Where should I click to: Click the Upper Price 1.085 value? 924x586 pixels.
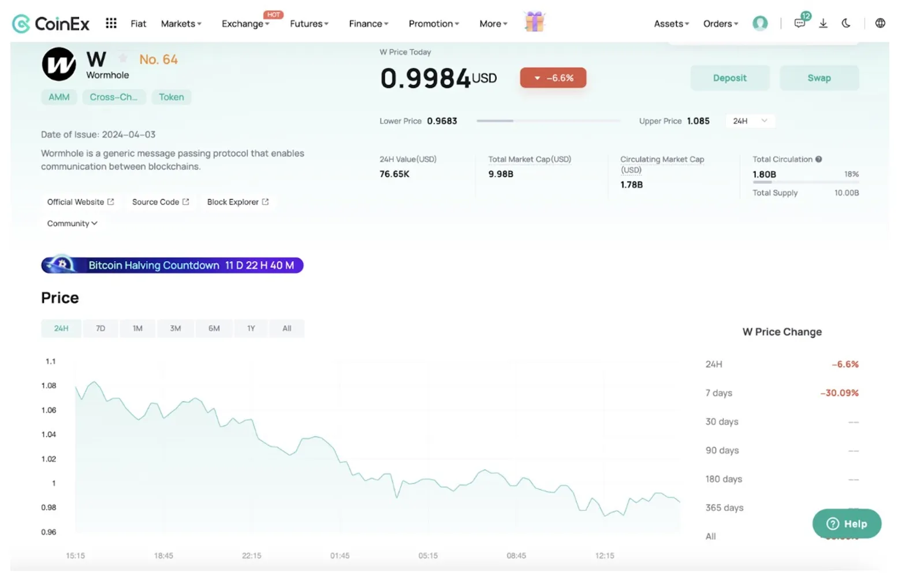698,121
